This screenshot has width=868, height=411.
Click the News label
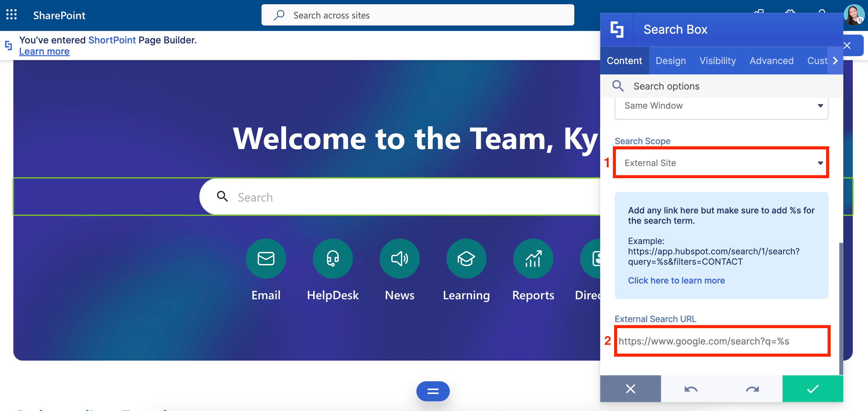(399, 295)
